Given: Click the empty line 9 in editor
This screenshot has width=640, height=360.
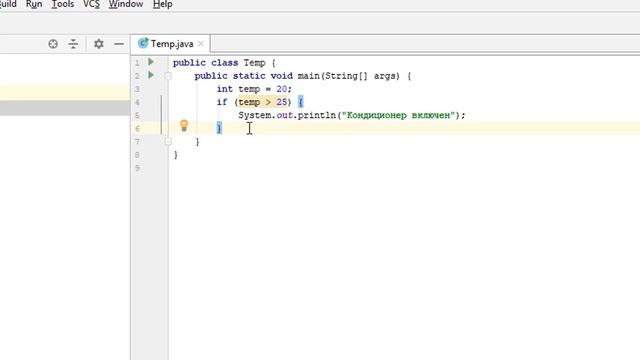Looking at the screenshot, I should pos(404,168).
